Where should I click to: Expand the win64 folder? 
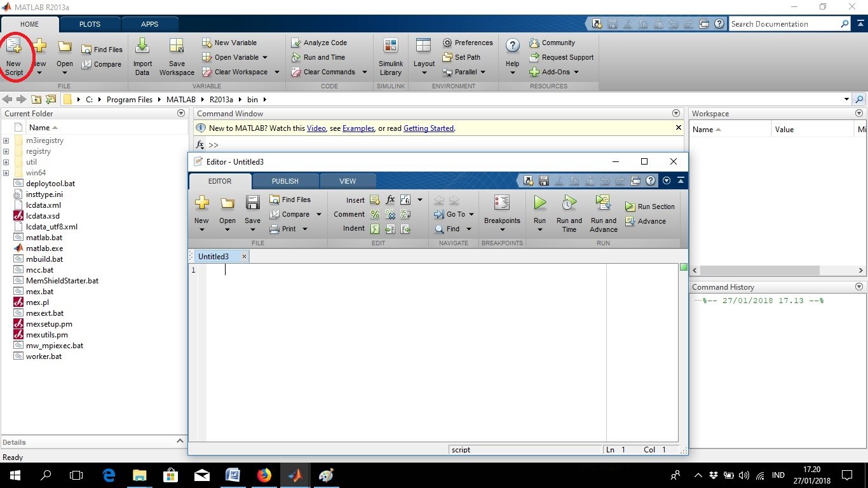(x=6, y=173)
